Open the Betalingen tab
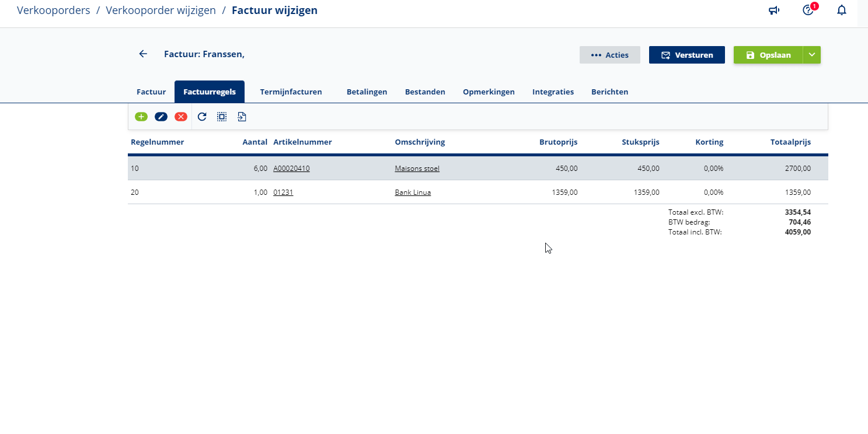The height and width of the screenshot is (434, 868). [367, 92]
